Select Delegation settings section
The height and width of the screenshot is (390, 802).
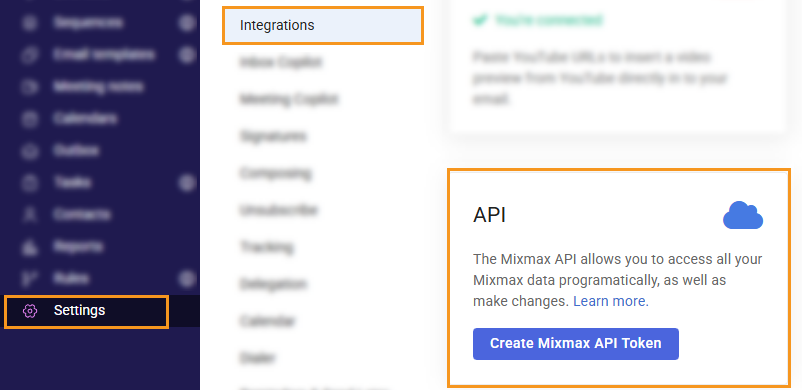coord(274,284)
